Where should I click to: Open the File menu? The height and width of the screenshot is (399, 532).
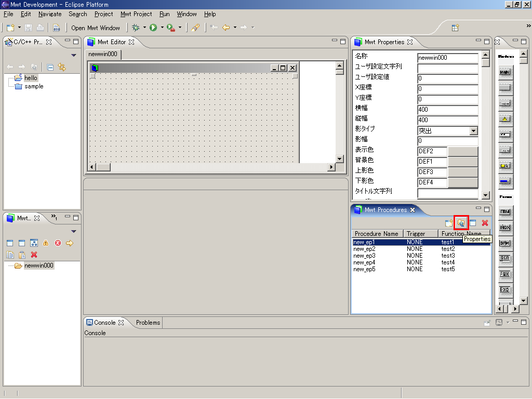(x=8, y=14)
